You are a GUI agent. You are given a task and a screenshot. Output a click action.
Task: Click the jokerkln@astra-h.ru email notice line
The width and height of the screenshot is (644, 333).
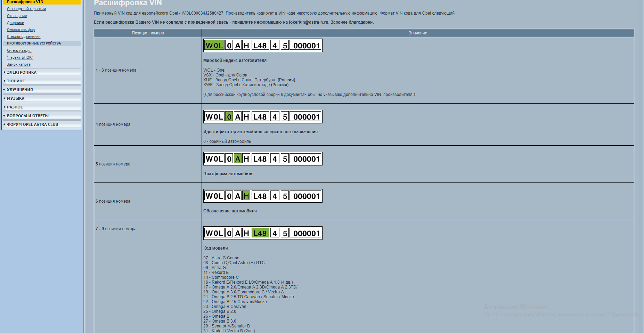click(x=234, y=22)
